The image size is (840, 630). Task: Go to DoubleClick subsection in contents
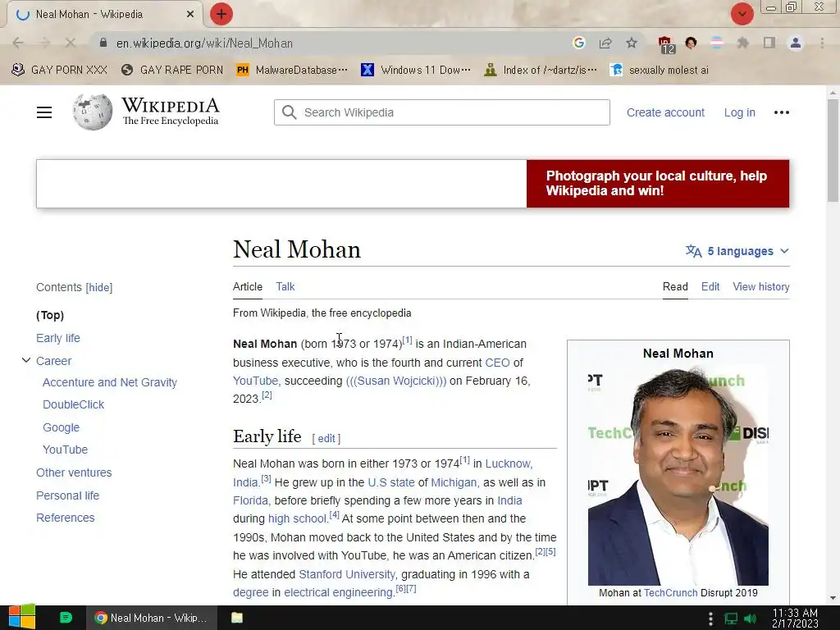(x=73, y=404)
